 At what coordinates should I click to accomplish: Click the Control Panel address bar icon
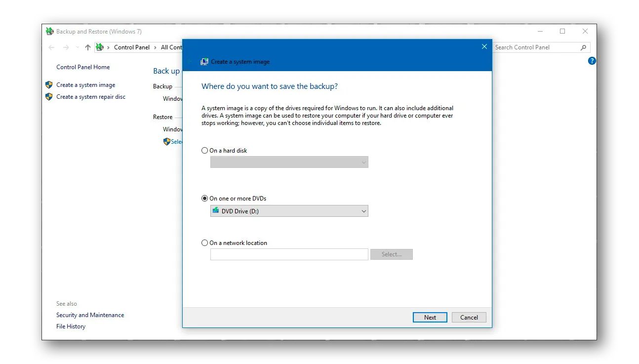[100, 47]
